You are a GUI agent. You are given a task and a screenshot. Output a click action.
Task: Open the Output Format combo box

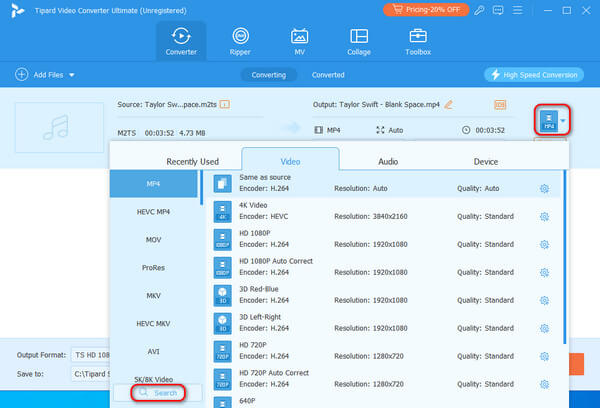tap(91, 355)
